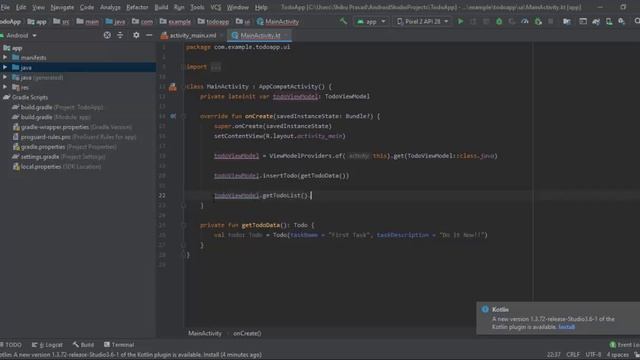
Task: Click onCreate() in the editor breadcrumb
Action: [x=247, y=333]
